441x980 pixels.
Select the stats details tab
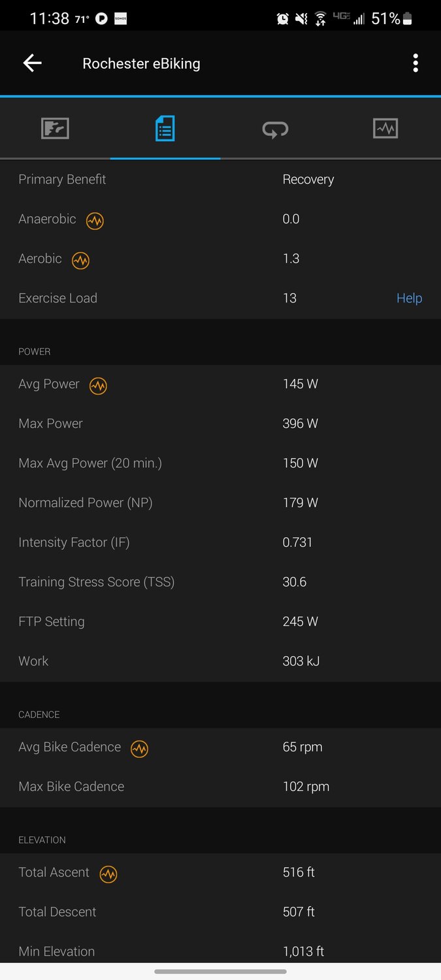(165, 128)
